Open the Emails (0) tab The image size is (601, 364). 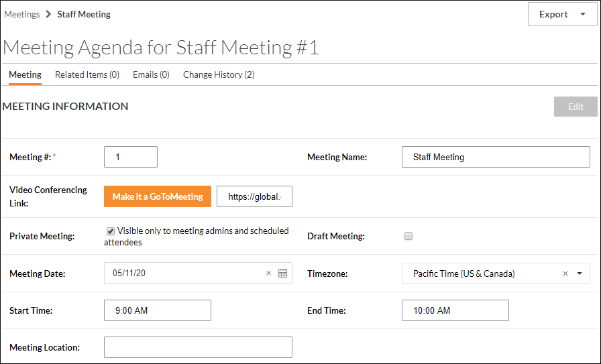coord(151,75)
